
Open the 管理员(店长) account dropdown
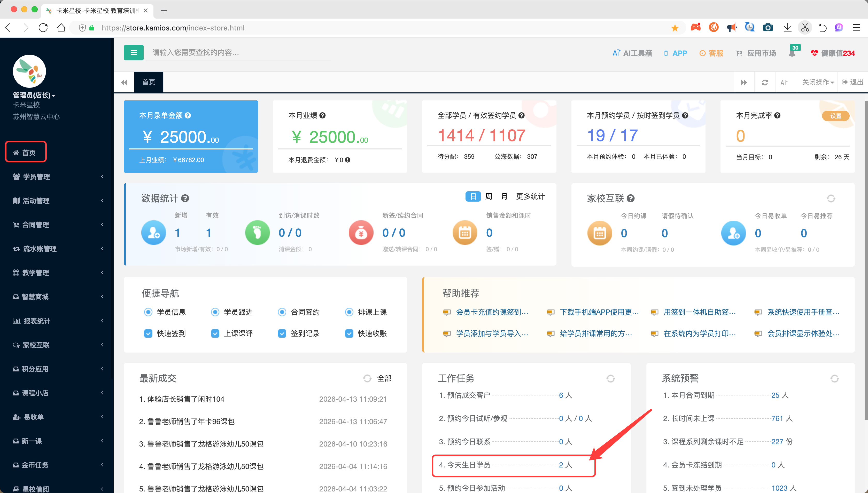click(34, 95)
